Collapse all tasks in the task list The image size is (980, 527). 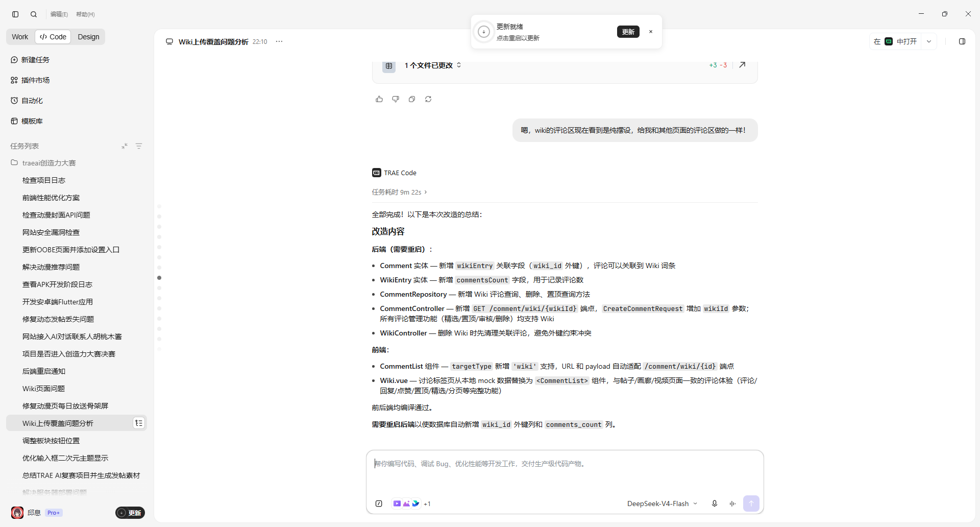[x=125, y=146]
